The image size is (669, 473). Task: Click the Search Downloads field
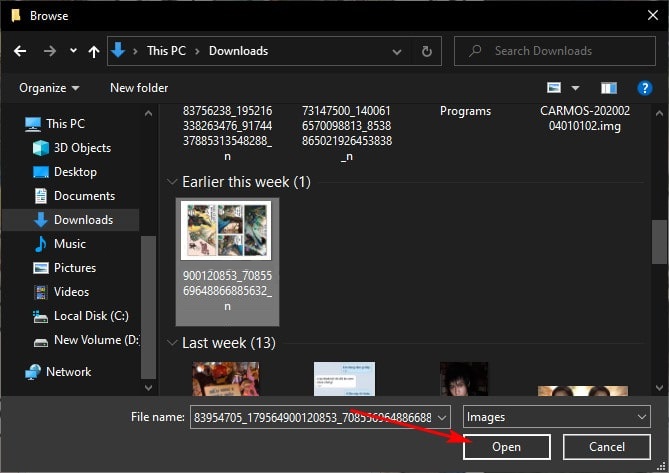tap(555, 51)
